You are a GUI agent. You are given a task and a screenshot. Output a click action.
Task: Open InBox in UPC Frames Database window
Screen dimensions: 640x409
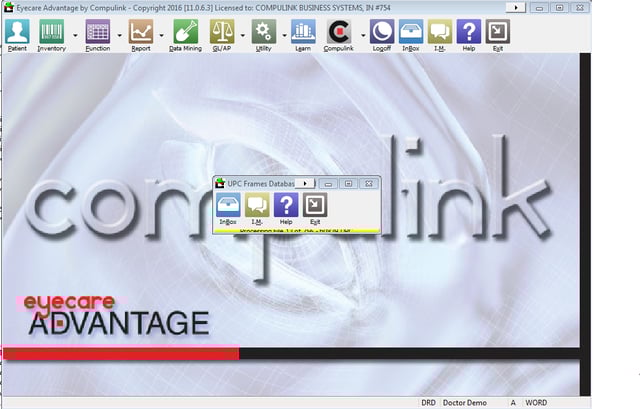[228, 205]
